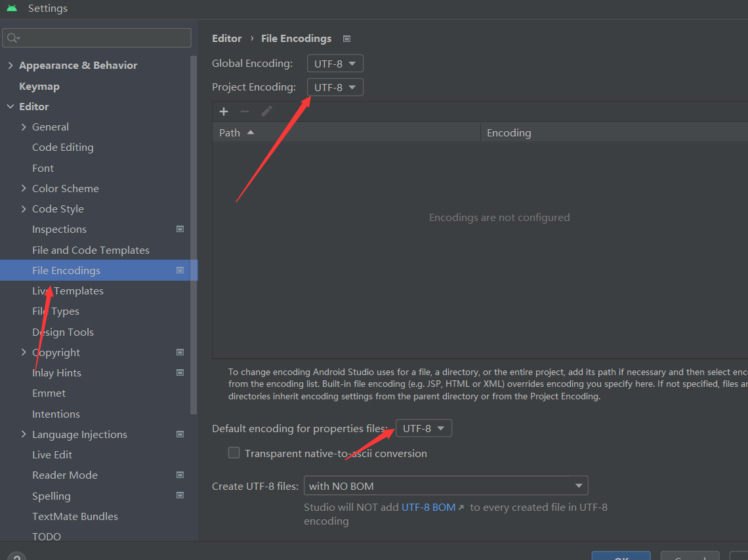This screenshot has height=560, width=748.
Task: Select Keymap in settings tree
Action: 39,87
